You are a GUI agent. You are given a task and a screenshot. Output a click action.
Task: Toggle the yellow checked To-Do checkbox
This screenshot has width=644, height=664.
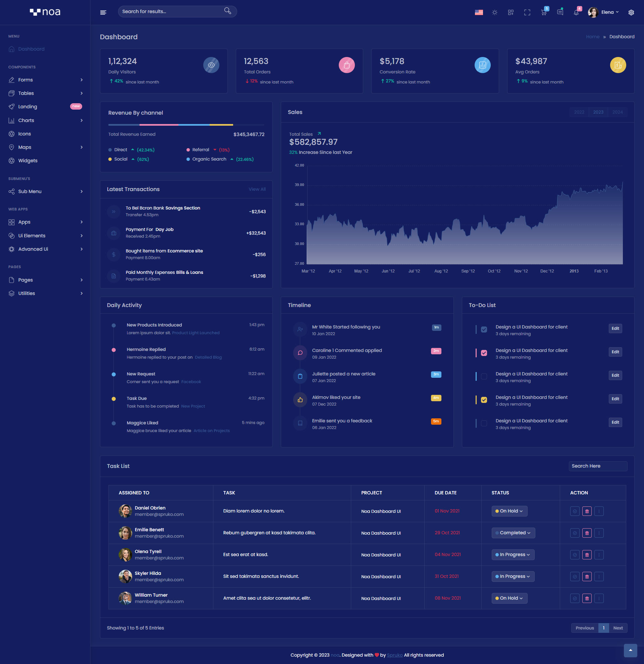484,400
